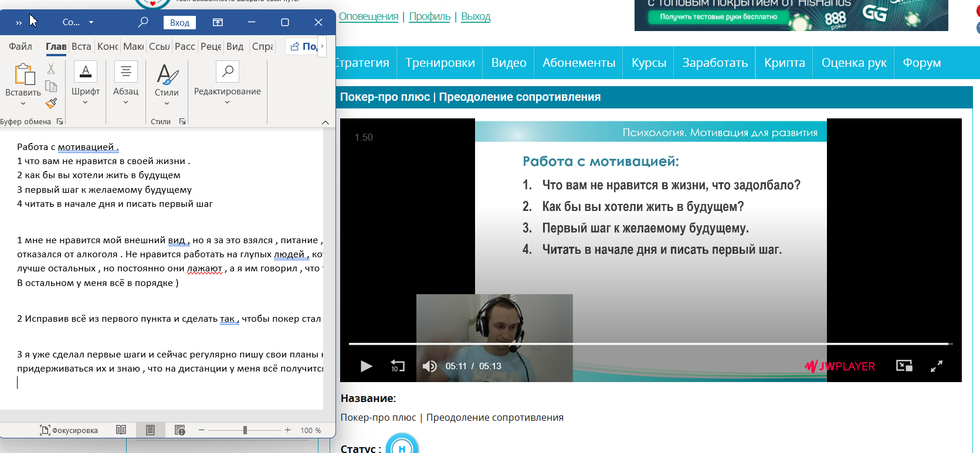The height and width of the screenshot is (453, 980).
Task: Rewind the video 10 seconds
Action: [x=398, y=366]
